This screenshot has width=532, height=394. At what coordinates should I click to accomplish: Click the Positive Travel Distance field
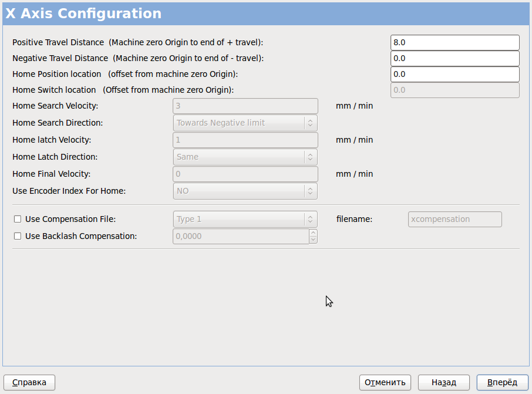454,43
